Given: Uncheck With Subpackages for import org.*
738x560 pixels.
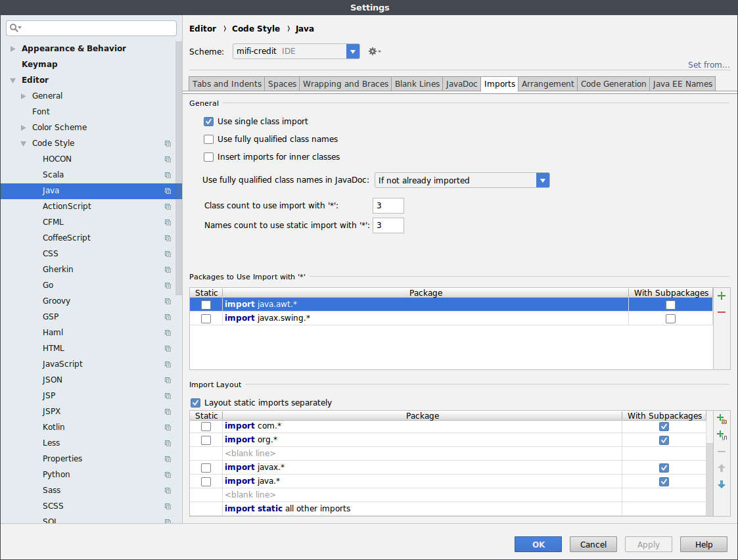Looking at the screenshot, I should (x=664, y=440).
